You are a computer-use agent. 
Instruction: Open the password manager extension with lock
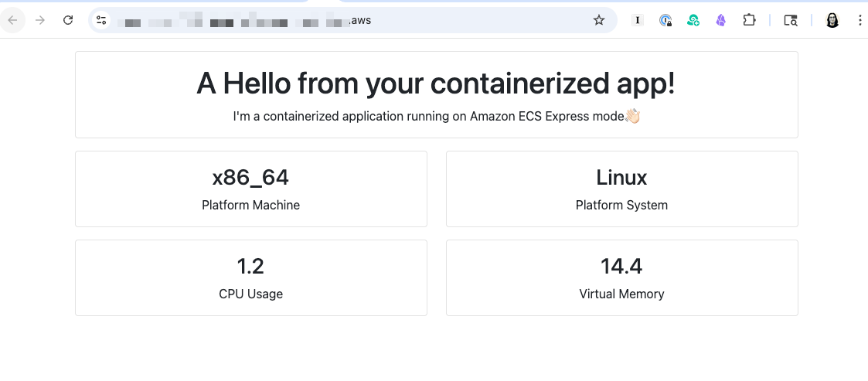click(665, 20)
